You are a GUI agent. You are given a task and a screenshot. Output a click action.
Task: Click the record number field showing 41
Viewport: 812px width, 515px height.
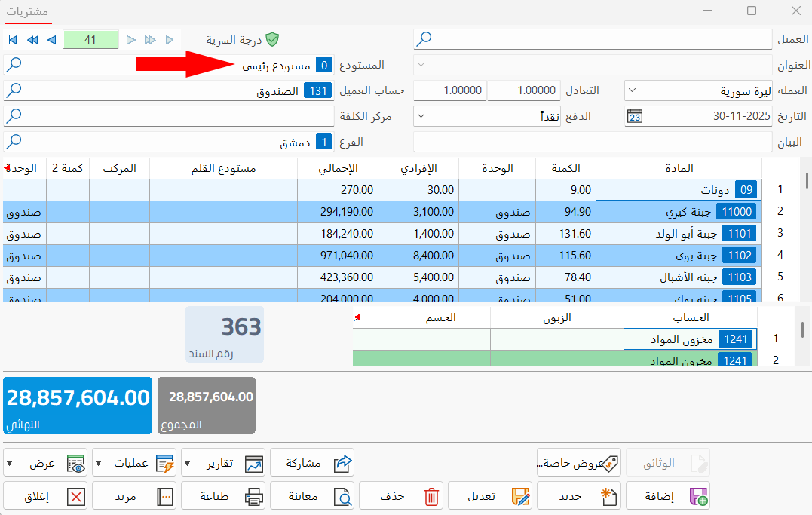coord(90,40)
